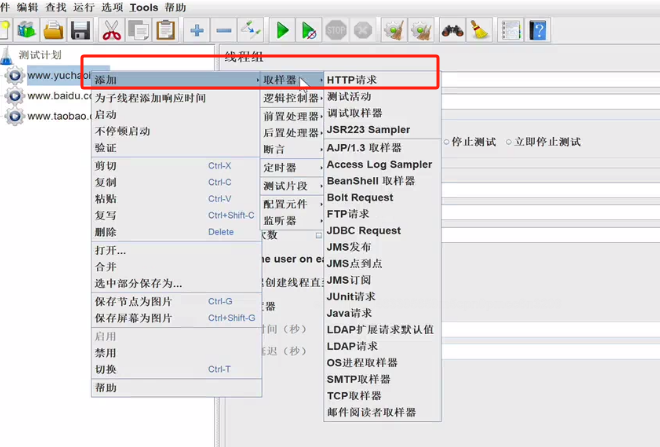This screenshot has width=660, height=447.
Task: Click 为子线程添加响应时间 in context menu
Action: point(176,98)
